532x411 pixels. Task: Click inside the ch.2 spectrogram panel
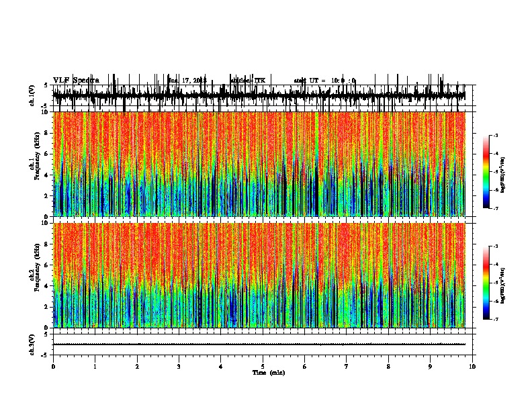(259, 275)
